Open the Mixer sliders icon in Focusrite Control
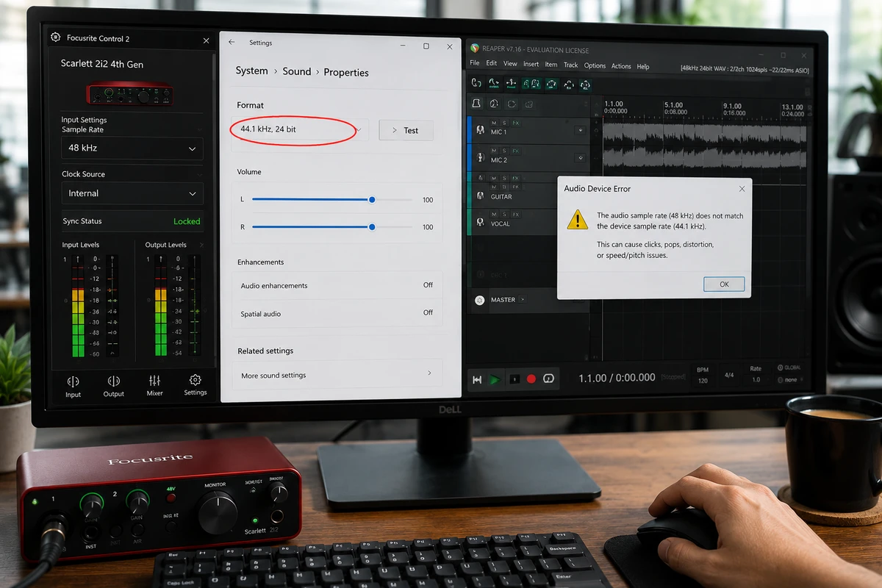This screenshot has height=588, width=882. pos(154,381)
